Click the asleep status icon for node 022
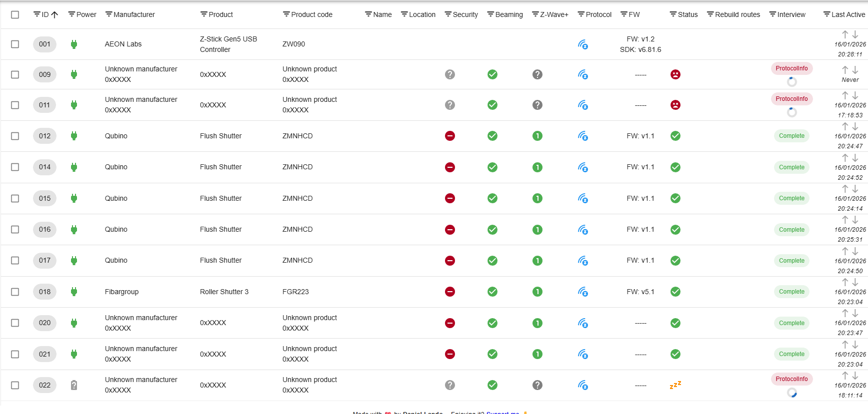Viewport: 868px width, 414px height. (x=675, y=385)
